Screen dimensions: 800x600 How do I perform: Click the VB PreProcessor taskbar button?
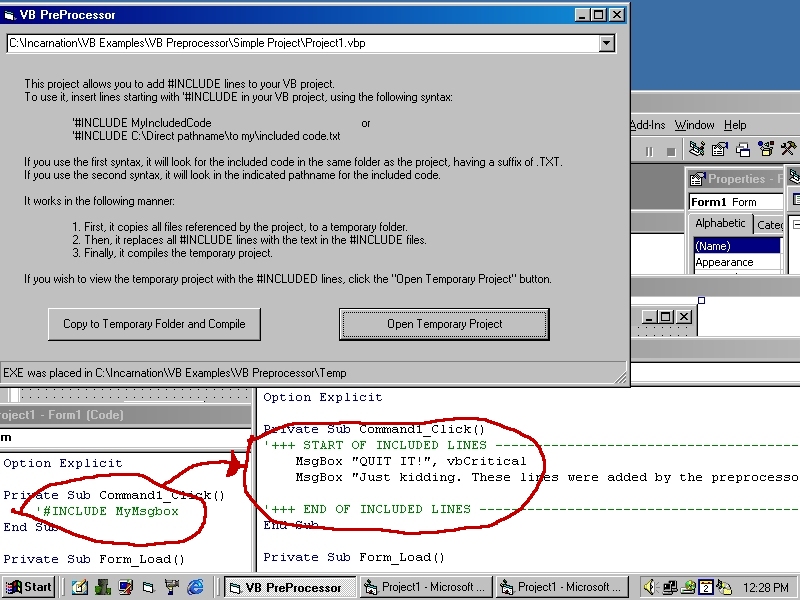[289, 587]
